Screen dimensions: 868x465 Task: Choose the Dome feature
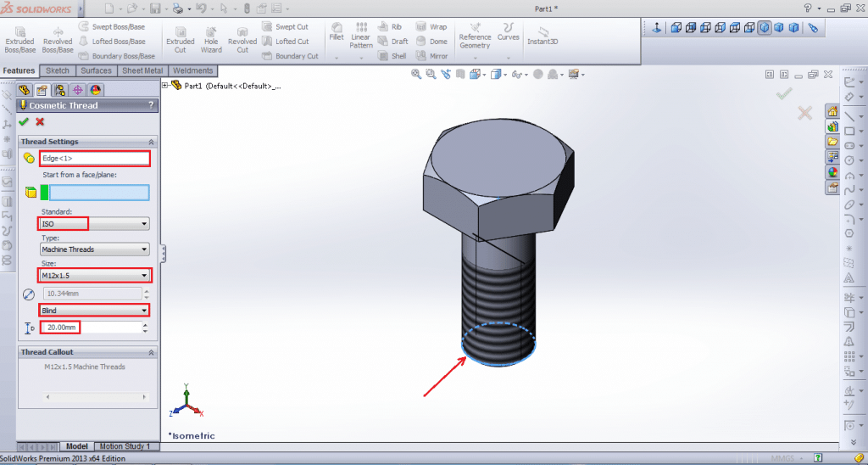pyautogui.click(x=431, y=41)
